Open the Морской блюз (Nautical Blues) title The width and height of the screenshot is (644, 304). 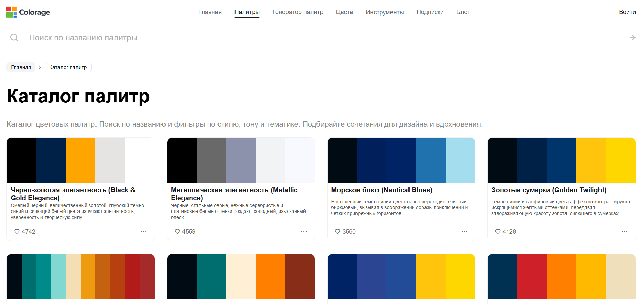pos(382,190)
